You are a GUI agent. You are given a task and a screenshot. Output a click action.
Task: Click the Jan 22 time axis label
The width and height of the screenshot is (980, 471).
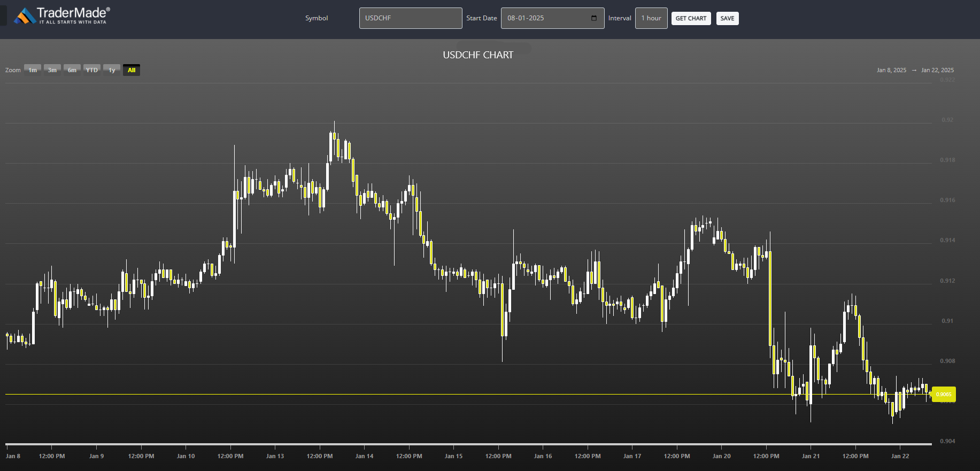(x=900, y=456)
